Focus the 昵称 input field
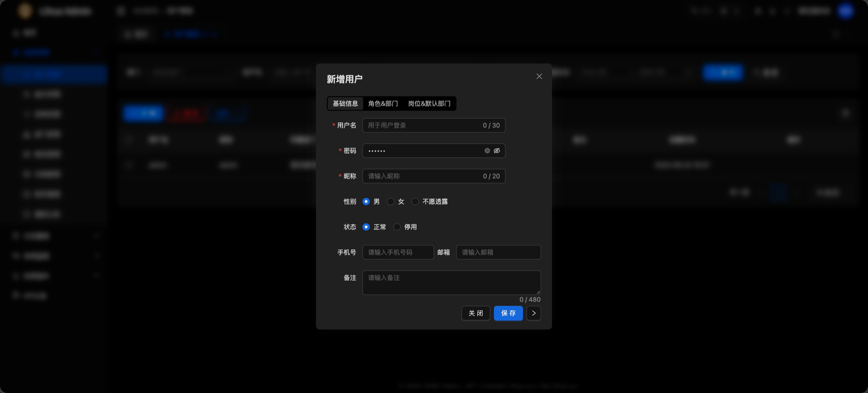This screenshot has height=393, width=868. 434,176
